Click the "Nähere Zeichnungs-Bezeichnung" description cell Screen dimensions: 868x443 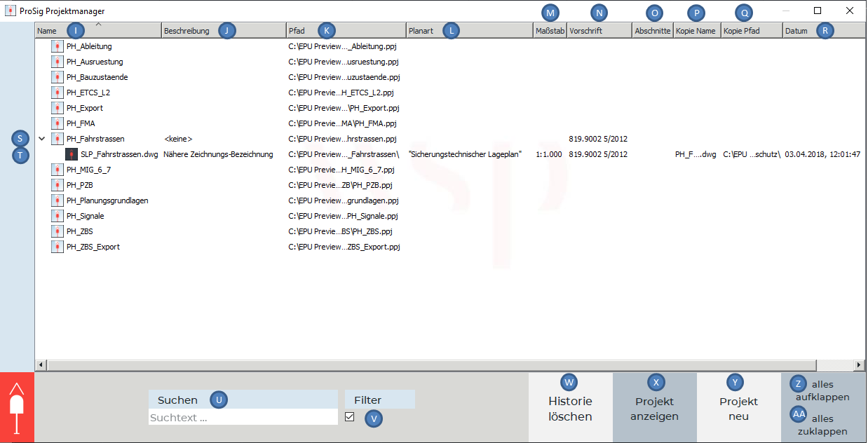tap(218, 154)
